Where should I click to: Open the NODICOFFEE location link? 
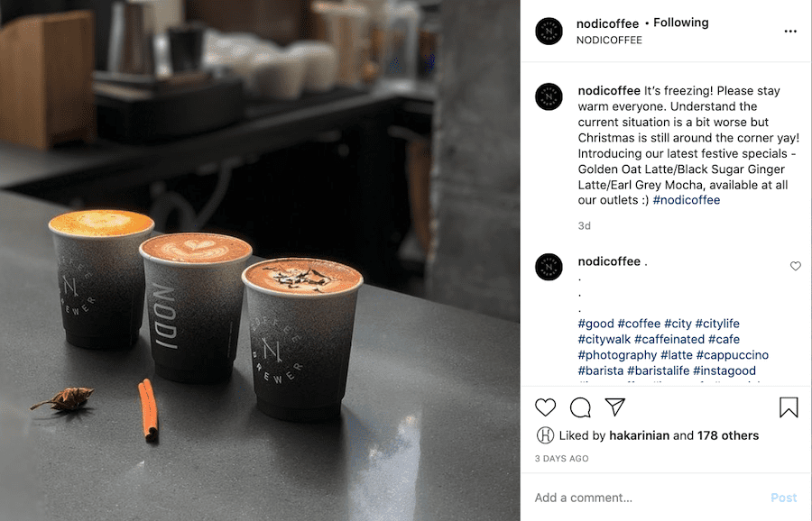pyautogui.click(x=609, y=41)
